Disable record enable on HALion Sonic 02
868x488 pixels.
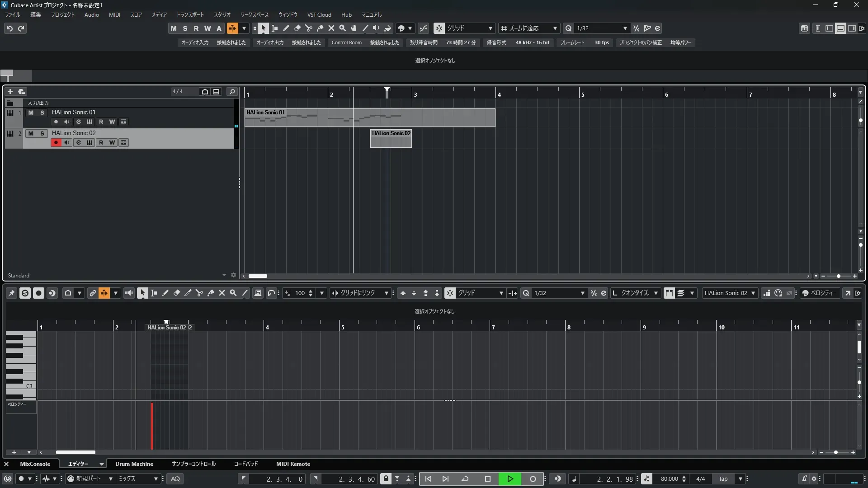tap(56, 142)
